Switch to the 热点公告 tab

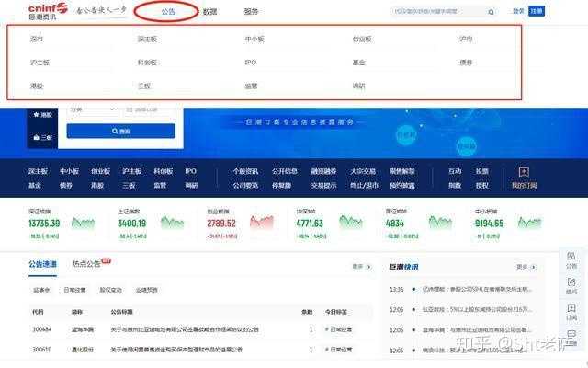point(86,264)
